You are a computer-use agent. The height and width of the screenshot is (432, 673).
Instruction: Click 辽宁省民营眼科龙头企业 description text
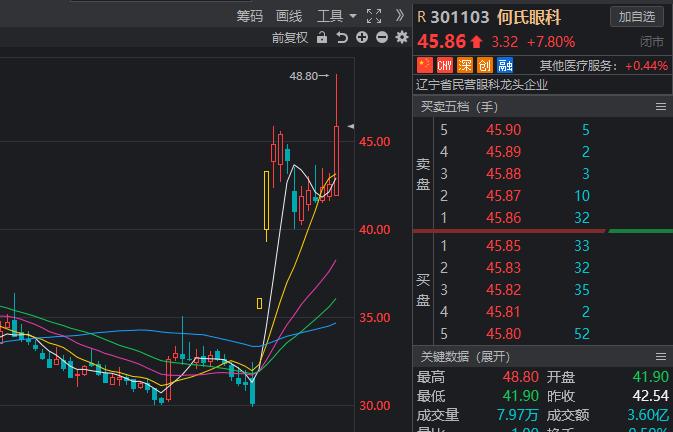[482, 85]
